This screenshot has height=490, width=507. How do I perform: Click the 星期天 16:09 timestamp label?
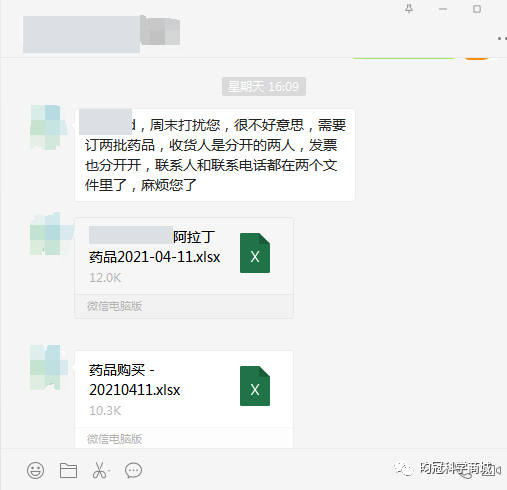click(x=264, y=87)
